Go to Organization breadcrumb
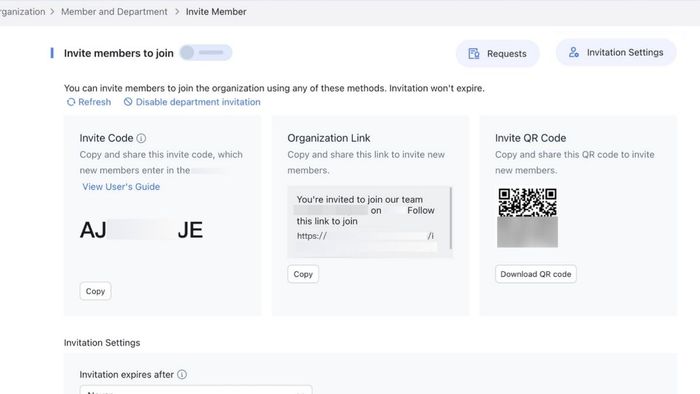Viewport: 700px width, 394px height. click(22, 12)
